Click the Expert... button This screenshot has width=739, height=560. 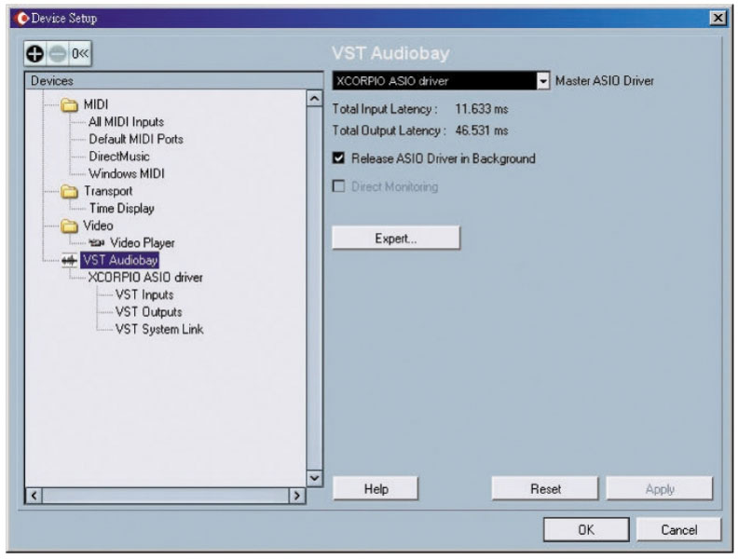[396, 238]
